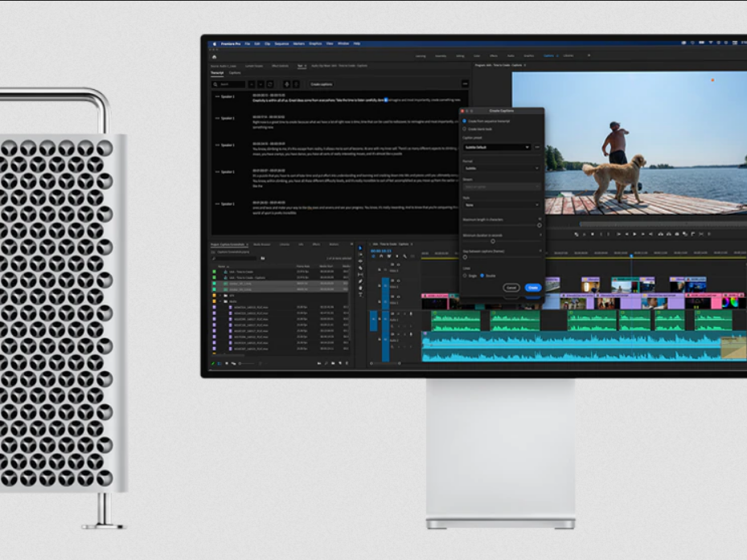Switch to the Lumetri Scopes tab

(x=254, y=66)
